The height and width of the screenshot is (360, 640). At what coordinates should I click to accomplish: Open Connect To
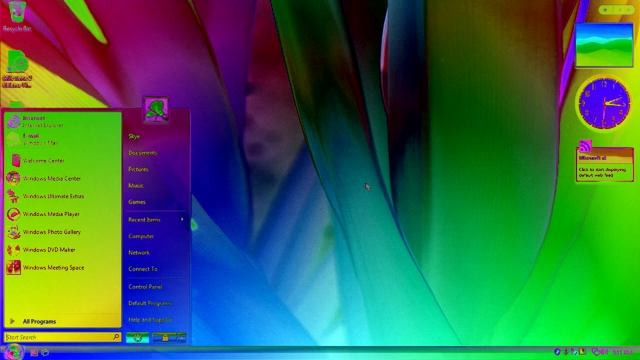click(x=143, y=269)
